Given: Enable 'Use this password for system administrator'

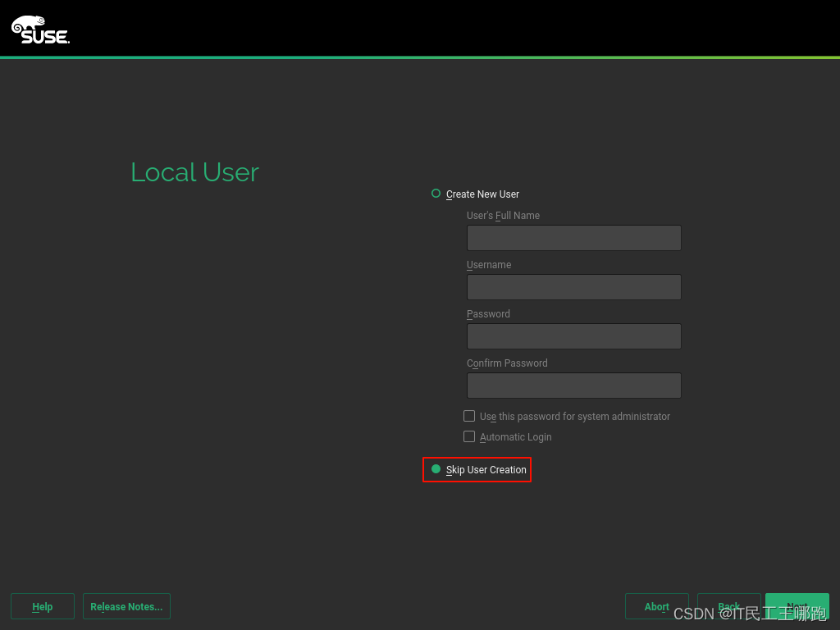Looking at the screenshot, I should pyautogui.click(x=469, y=416).
